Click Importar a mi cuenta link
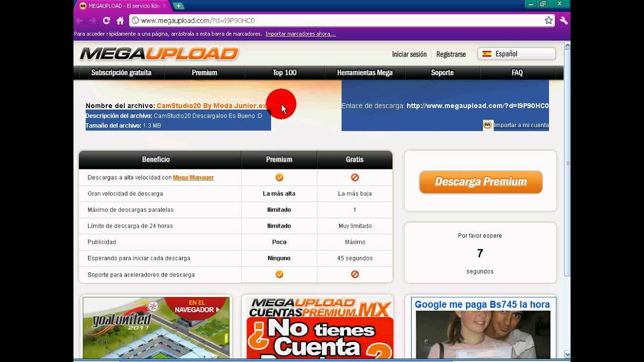The width and height of the screenshot is (644, 362). click(521, 125)
